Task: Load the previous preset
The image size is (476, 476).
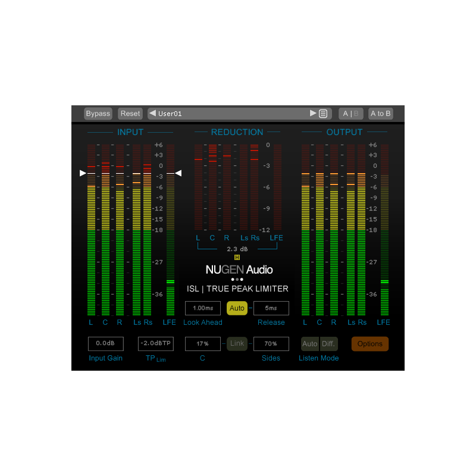Action: (152, 114)
